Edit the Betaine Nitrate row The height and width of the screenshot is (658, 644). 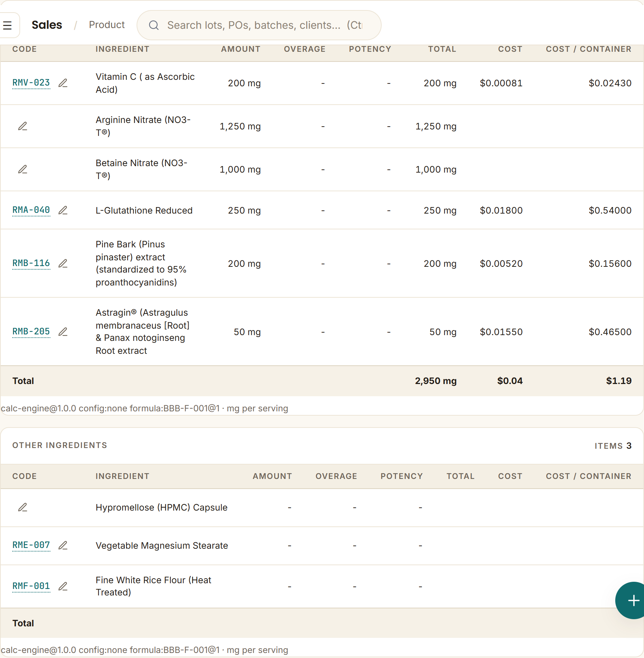pyautogui.click(x=23, y=169)
